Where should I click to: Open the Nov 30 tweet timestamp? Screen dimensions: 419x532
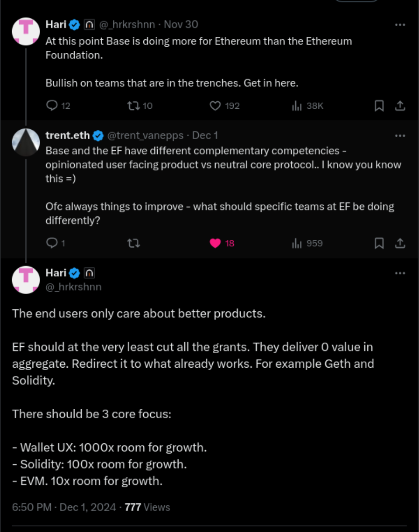pyautogui.click(x=181, y=24)
